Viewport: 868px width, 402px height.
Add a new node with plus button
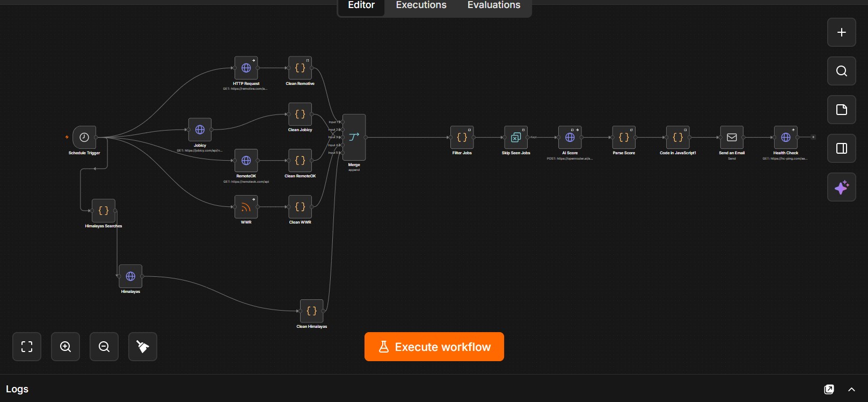click(x=842, y=32)
